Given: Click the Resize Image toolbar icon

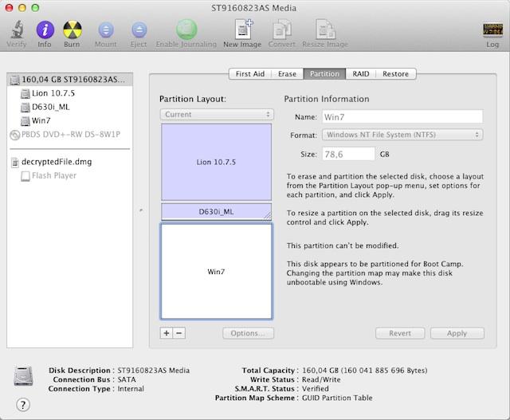Looking at the screenshot, I should click(x=325, y=29).
